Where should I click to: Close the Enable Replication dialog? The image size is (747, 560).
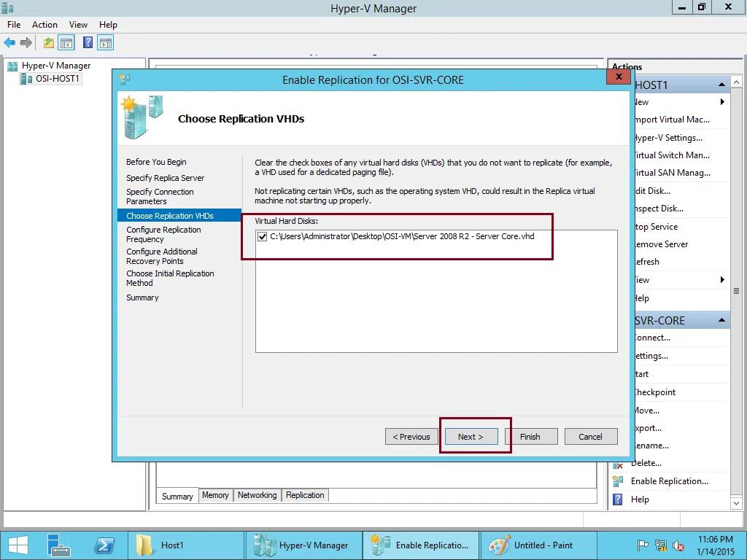[x=619, y=77]
